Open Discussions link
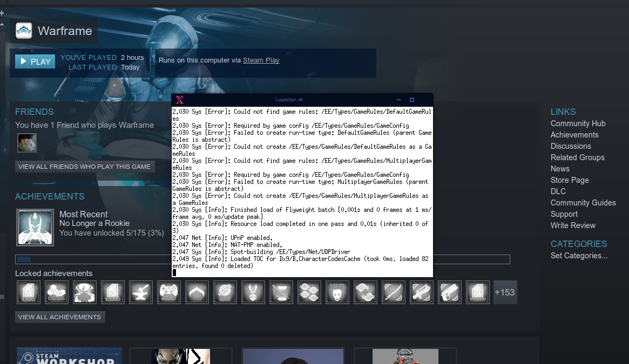The width and height of the screenshot is (629, 364). pos(571,146)
